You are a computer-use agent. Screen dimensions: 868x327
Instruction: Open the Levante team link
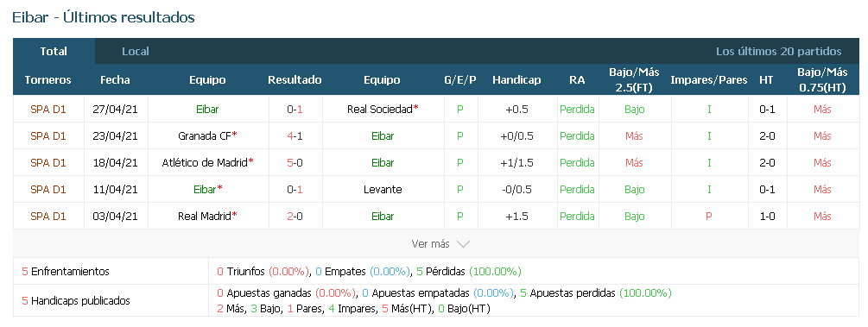coord(383,189)
